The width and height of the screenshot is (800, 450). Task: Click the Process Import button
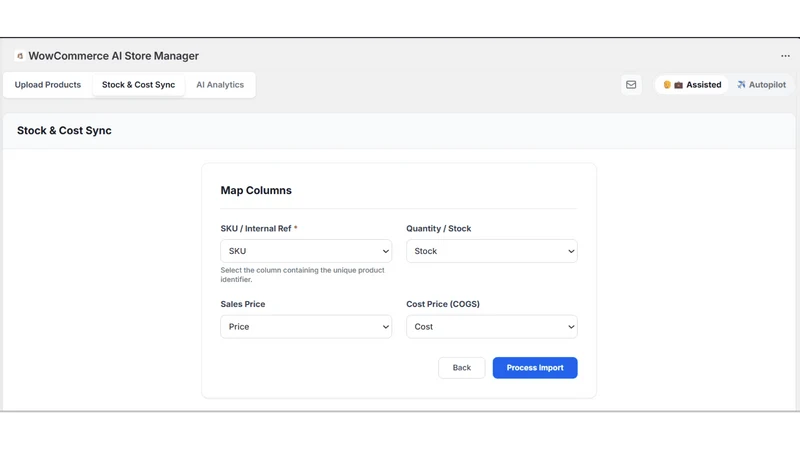pos(535,368)
